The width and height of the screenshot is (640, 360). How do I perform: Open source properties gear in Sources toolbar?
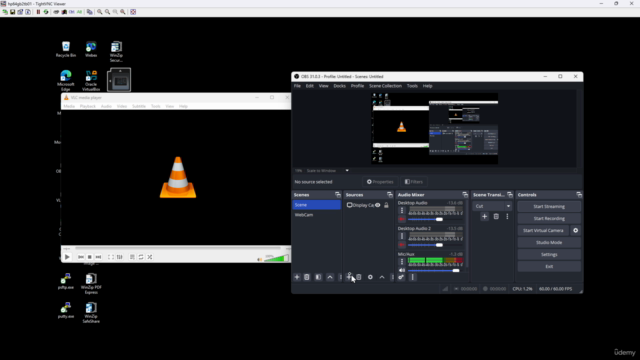370,277
